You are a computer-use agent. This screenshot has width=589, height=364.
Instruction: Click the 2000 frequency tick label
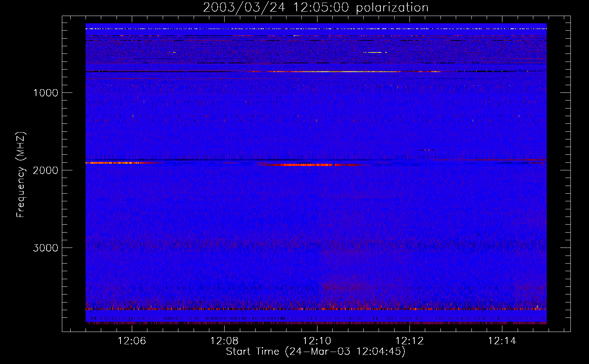coord(46,170)
